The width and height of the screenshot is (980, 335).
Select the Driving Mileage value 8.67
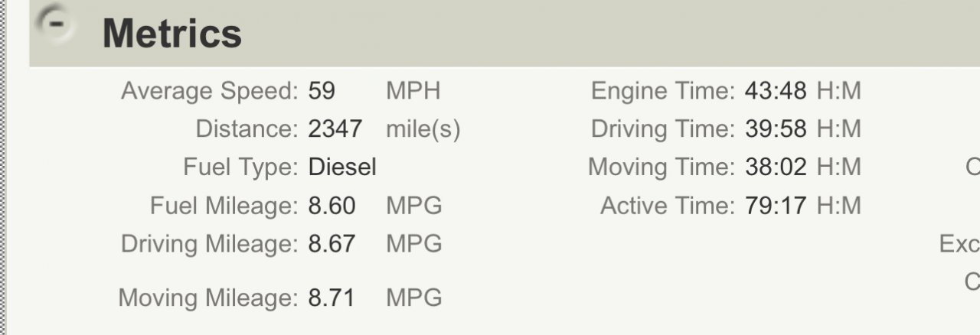[332, 244]
